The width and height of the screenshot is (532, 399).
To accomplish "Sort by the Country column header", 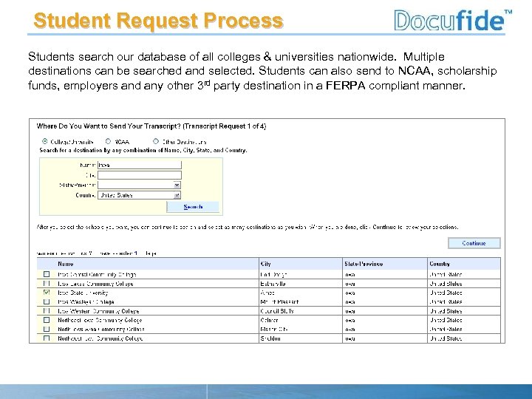I will [x=440, y=264].
